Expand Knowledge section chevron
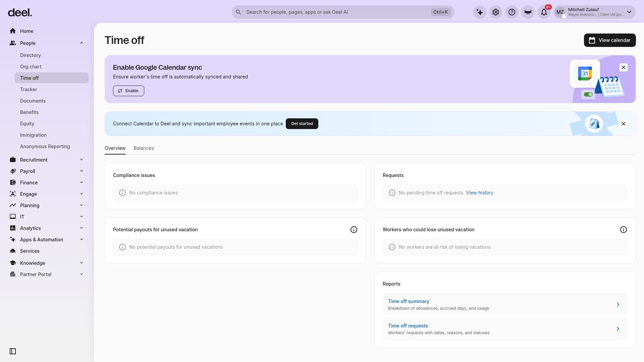This screenshot has height=362, width=644. click(82, 263)
